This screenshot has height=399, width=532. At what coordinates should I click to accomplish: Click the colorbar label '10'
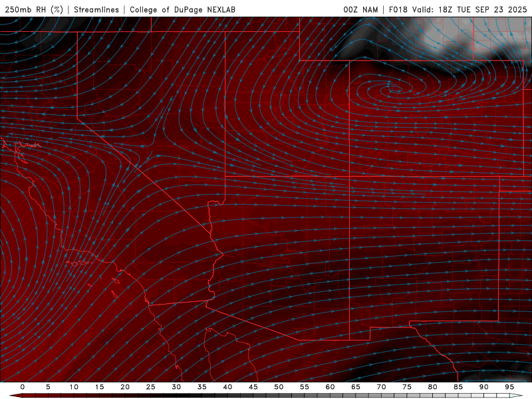pyautogui.click(x=74, y=387)
